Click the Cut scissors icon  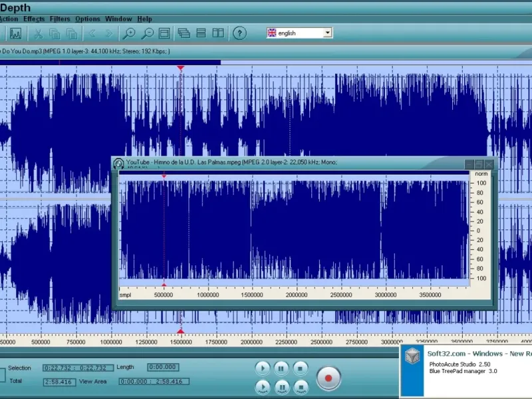[39, 33]
